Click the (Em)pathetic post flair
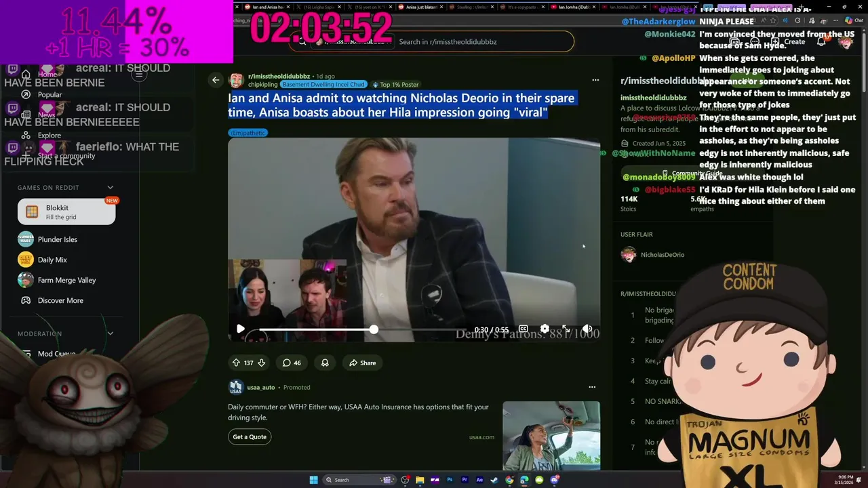This screenshot has height=488, width=868. click(248, 133)
